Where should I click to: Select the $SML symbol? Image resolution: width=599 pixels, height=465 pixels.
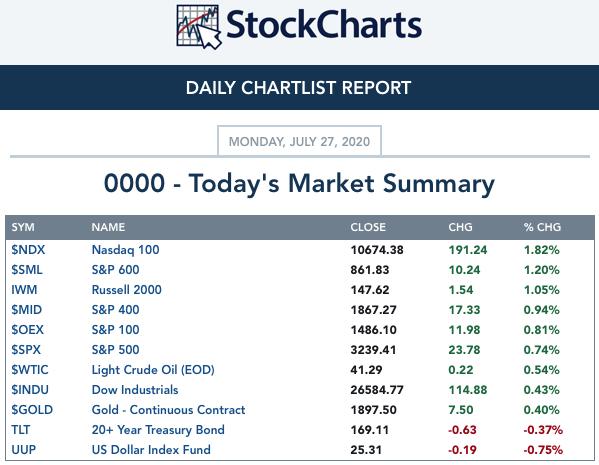click(27, 270)
